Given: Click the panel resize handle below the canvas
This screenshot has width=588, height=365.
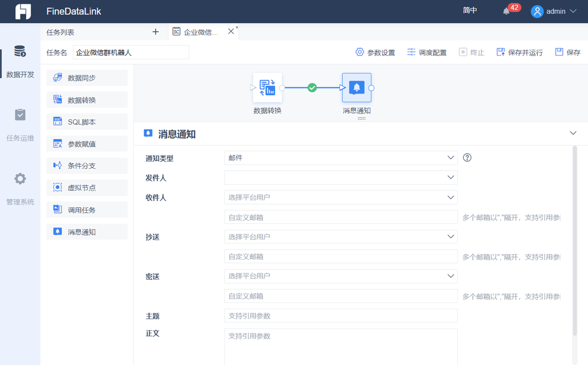Looking at the screenshot, I should pyautogui.click(x=361, y=118).
